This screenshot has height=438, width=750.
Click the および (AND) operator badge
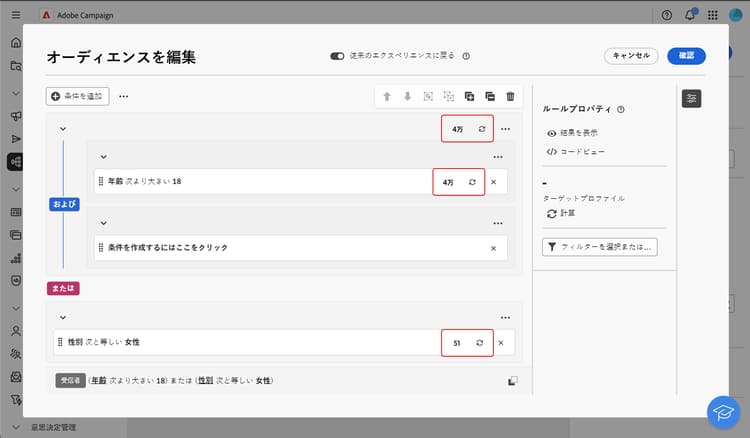pyautogui.click(x=64, y=204)
